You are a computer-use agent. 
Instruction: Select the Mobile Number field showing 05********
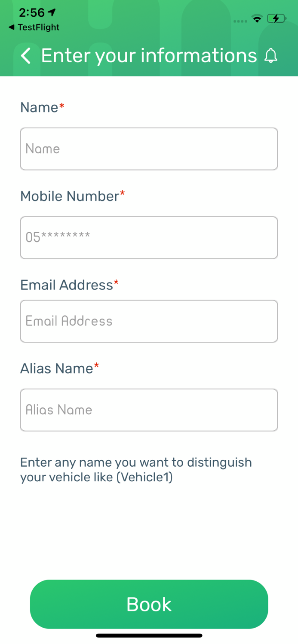pyautogui.click(x=149, y=237)
